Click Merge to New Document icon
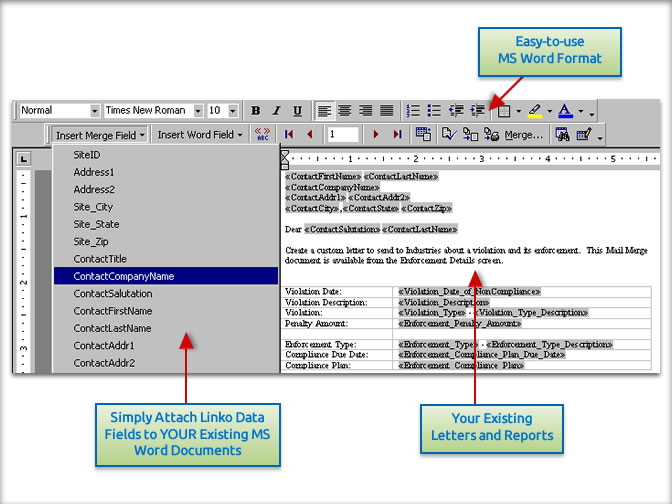 click(x=470, y=135)
